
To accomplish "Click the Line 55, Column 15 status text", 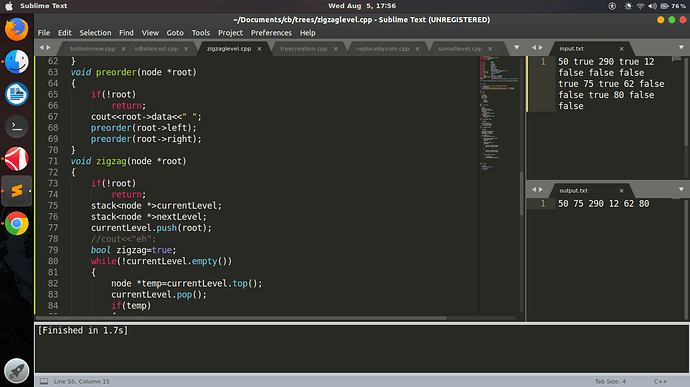I will [x=81, y=381].
